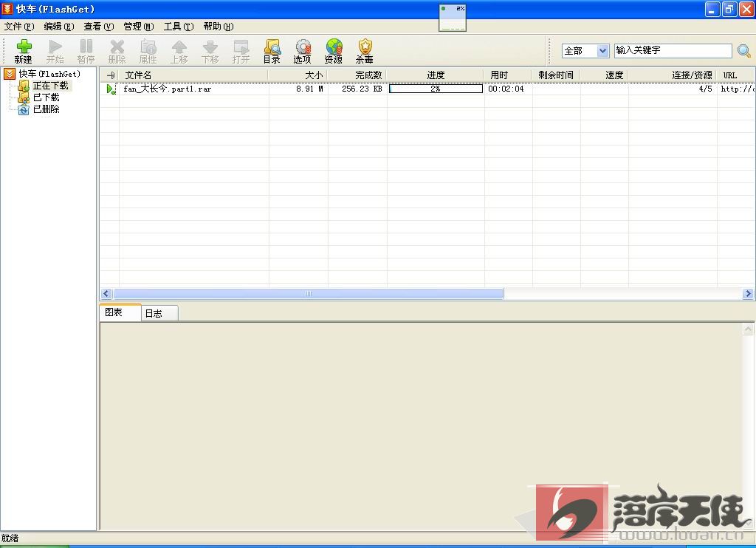The height and width of the screenshot is (548, 756).
Task: Click the 开始 (Start) play icon
Action: tap(55, 47)
